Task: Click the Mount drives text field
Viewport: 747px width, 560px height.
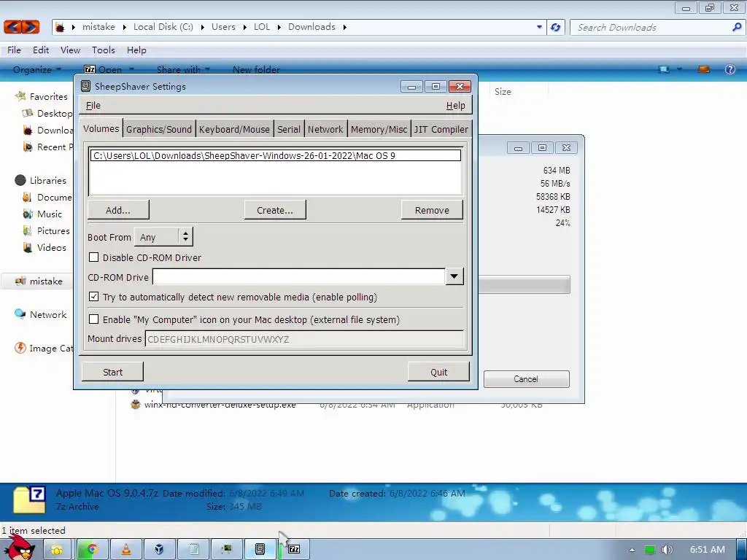Action: [304, 339]
